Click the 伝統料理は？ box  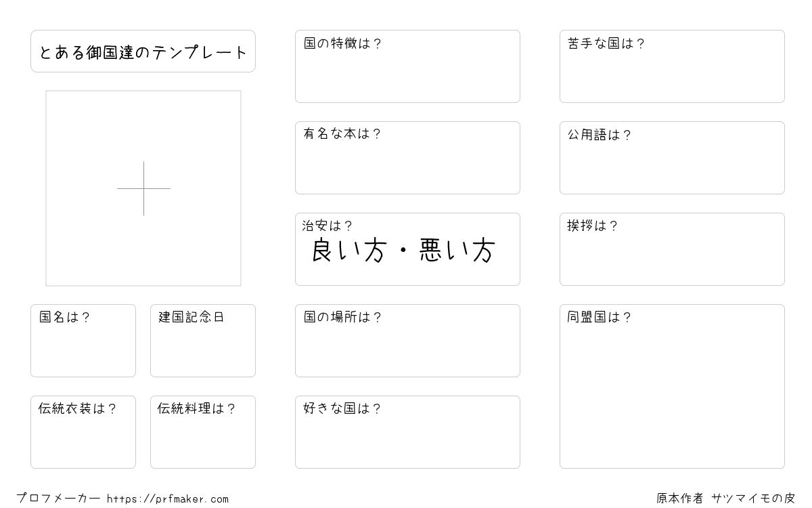tap(203, 432)
